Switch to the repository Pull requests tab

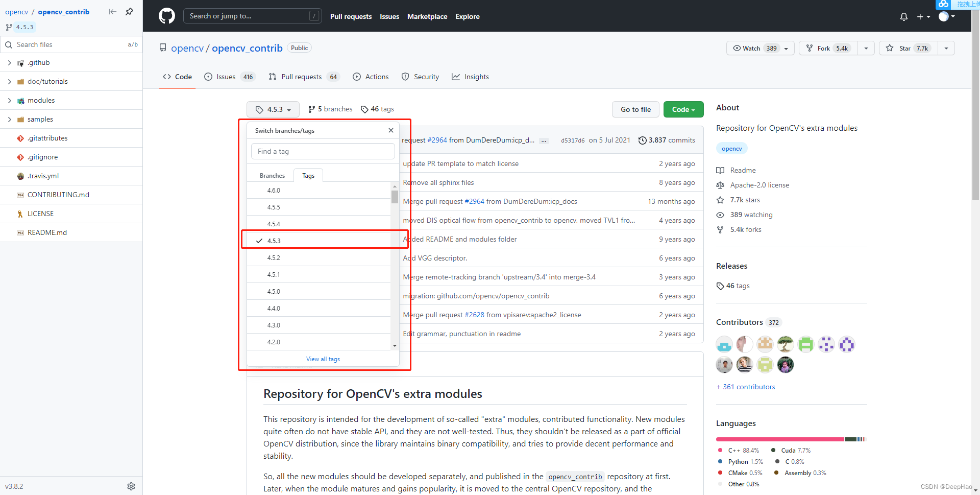click(x=304, y=77)
